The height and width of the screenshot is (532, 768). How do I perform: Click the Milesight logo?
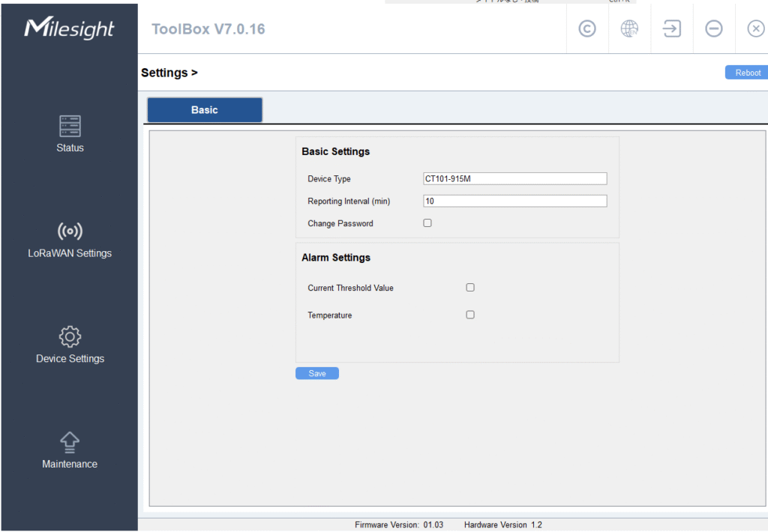[70, 28]
